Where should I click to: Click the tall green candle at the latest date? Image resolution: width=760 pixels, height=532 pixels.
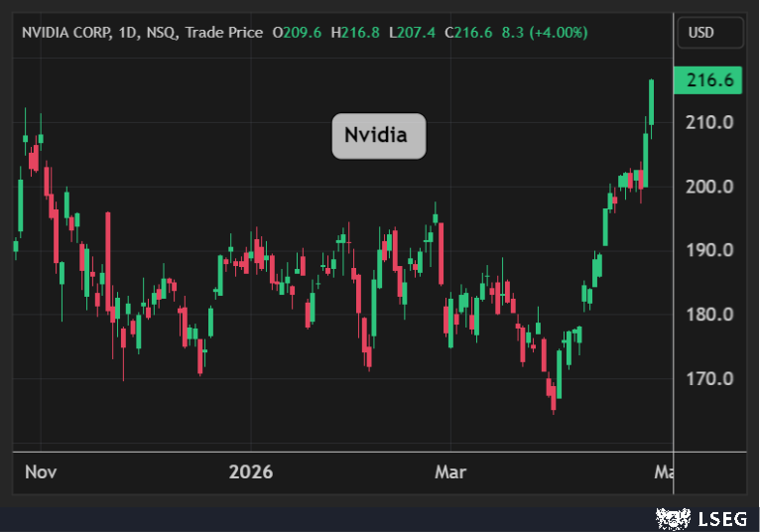click(x=651, y=102)
